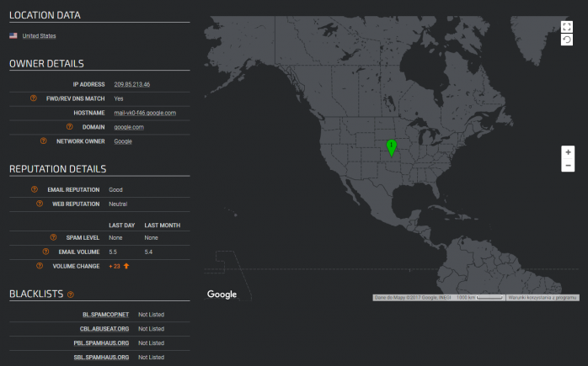Click the Google logo on the map

coord(222,294)
